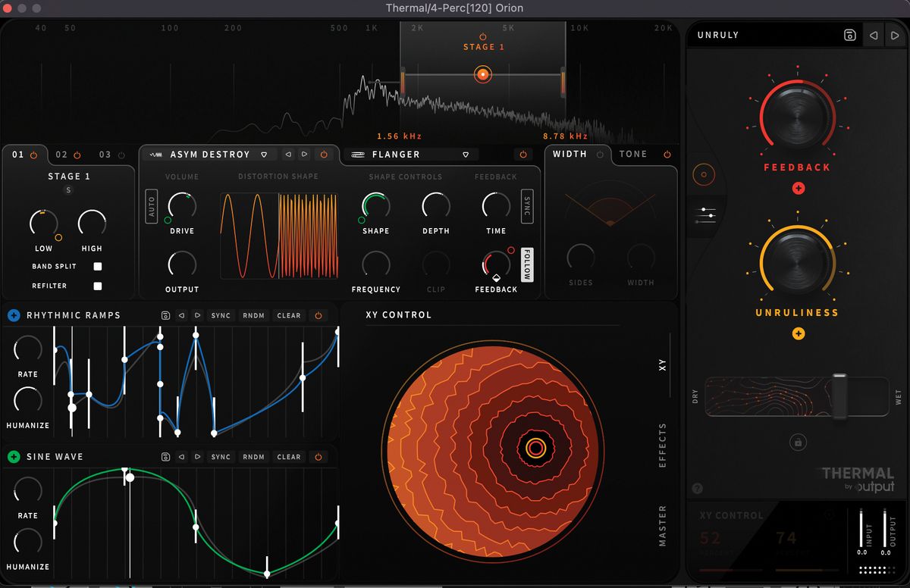Click CLEAR on the Rhythmic Ramps panel
Image resolution: width=910 pixels, height=588 pixels.
point(288,315)
